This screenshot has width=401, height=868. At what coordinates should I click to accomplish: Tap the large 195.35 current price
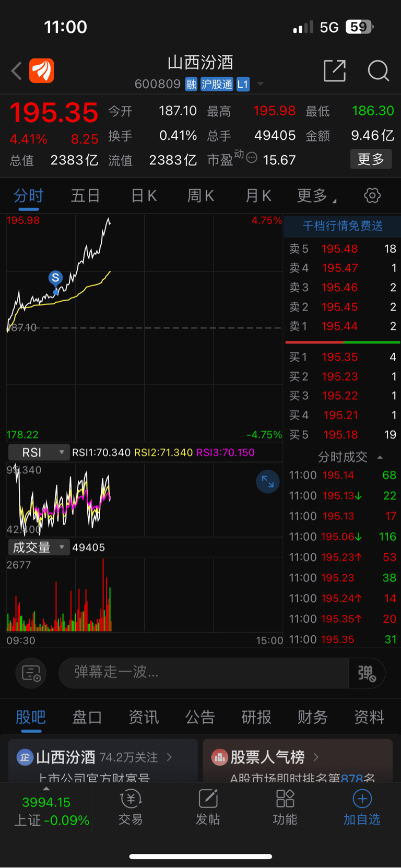click(54, 113)
